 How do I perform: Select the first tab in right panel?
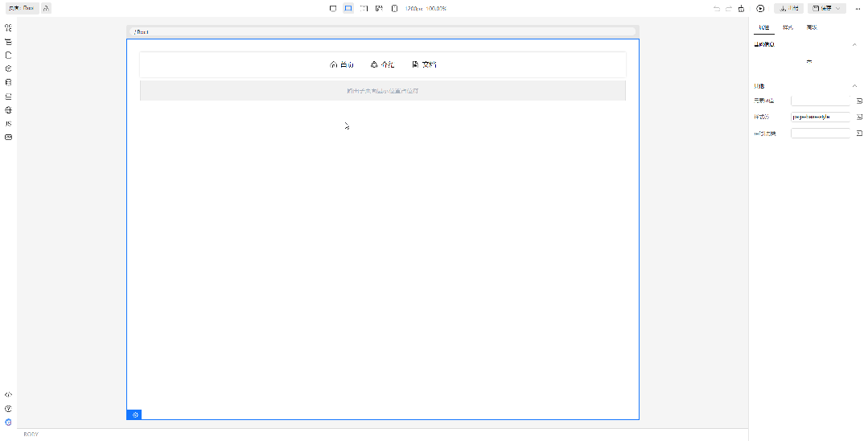tap(764, 27)
